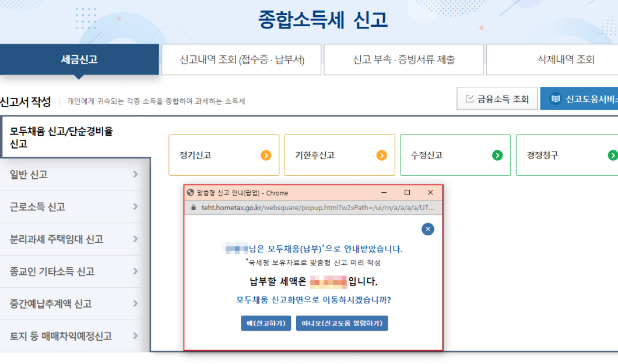Viewport: 618px width, 364px height.
Task: Dismiss popup using the blue X circle icon
Action: pyautogui.click(x=427, y=229)
